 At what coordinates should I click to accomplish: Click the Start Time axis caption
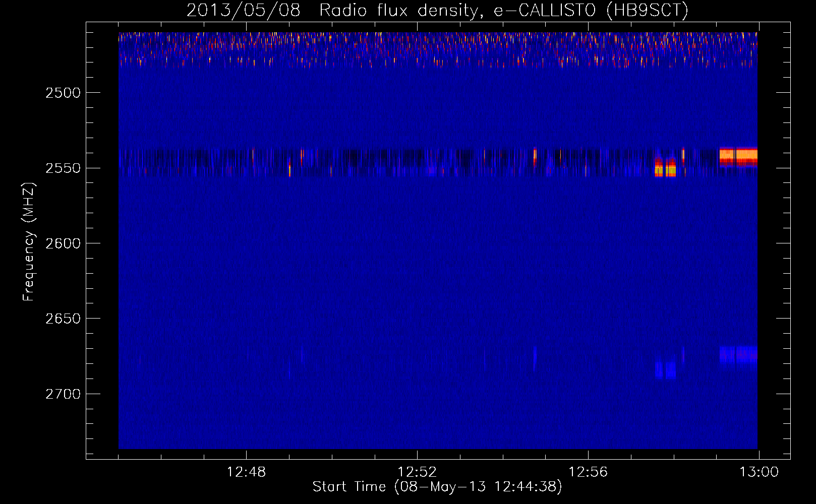[x=437, y=487]
